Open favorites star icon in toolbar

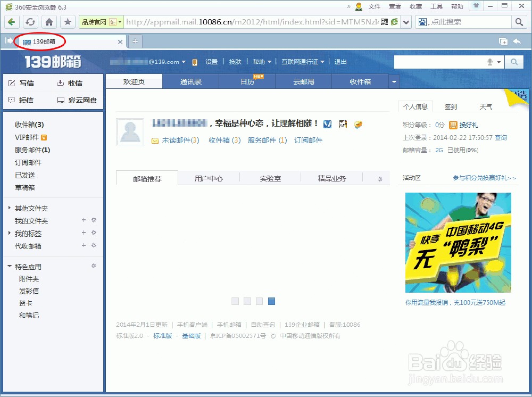coord(68,22)
